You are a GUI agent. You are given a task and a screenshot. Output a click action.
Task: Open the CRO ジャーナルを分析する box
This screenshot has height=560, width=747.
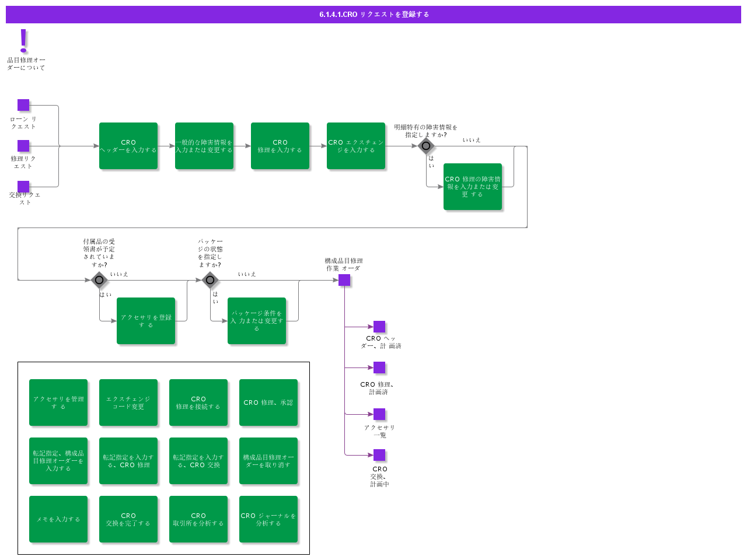point(268,519)
